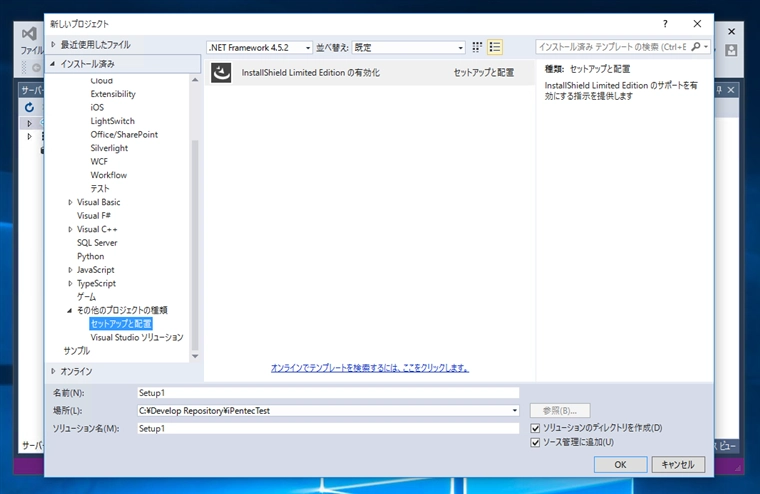Click the 参照(B)... browse button
Image resolution: width=760 pixels, height=494 pixels.
coord(560,411)
